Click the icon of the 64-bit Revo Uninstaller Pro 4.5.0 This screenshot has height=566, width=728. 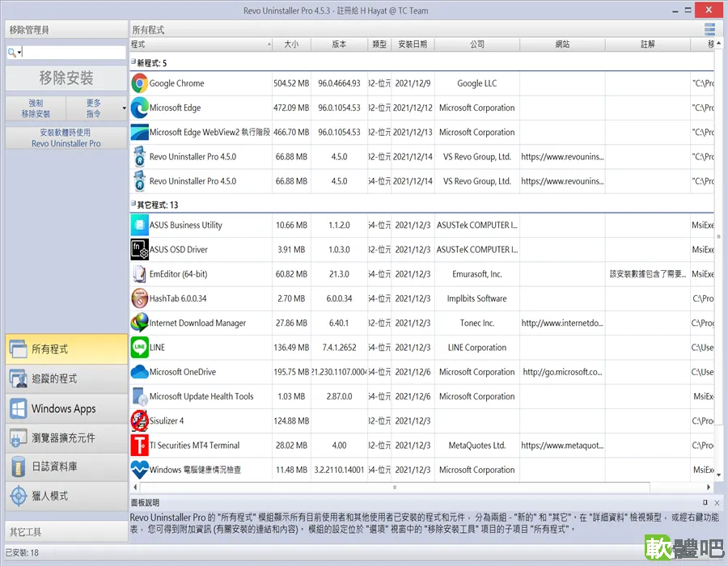[x=139, y=181]
